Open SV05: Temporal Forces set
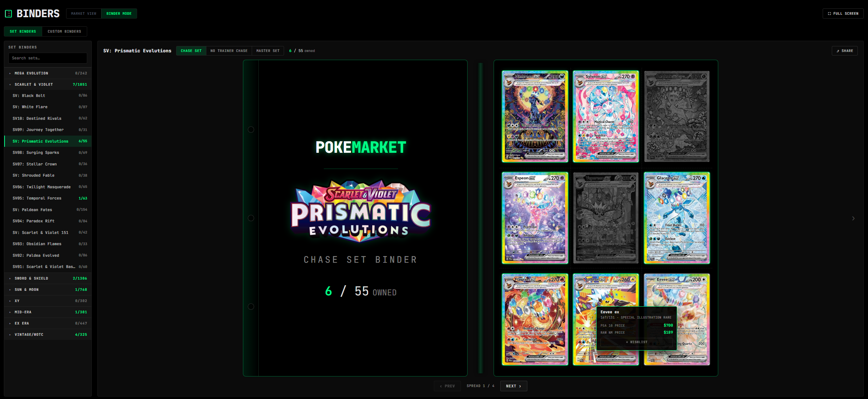The height and width of the screenshot is (399, 868). [x=48, y=198]
